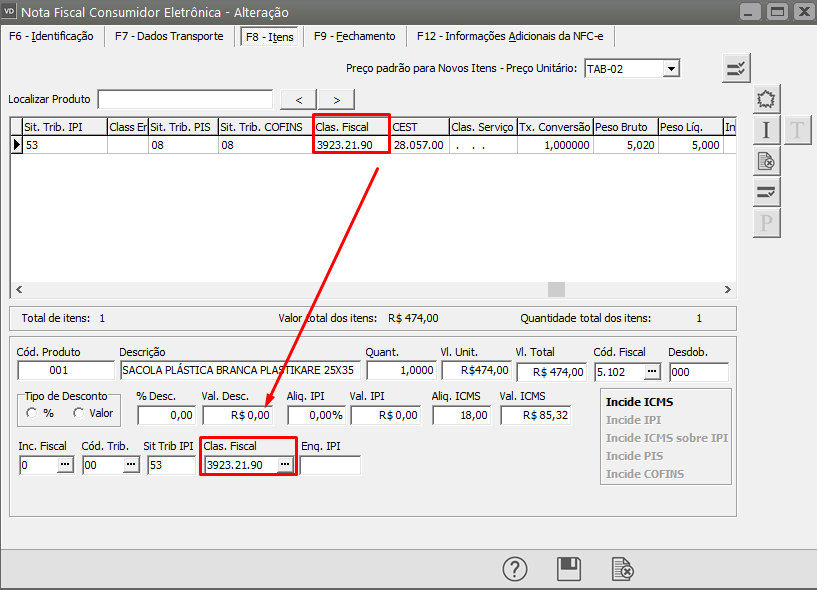Switch to the F9 - Fechamento tab
Image resolution: width=817 pixels, height=590 pixels.
point(354,36)
